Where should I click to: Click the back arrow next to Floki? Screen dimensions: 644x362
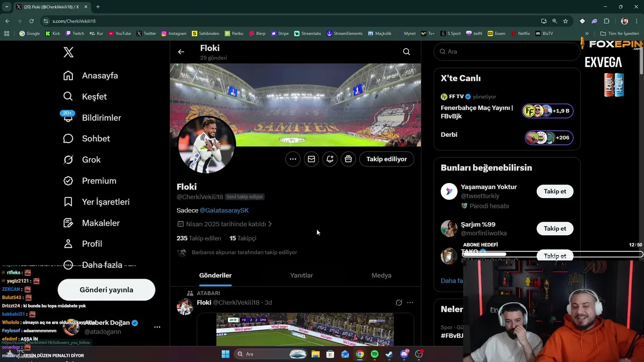[181, 52]
